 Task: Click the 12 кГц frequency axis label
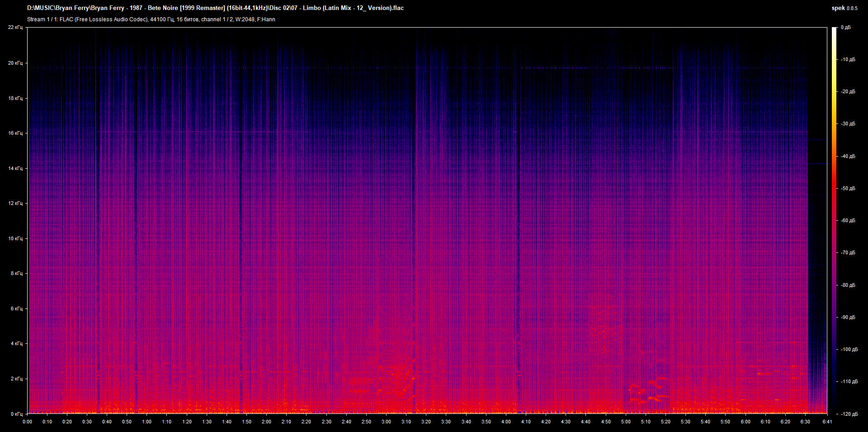[15, 203]
